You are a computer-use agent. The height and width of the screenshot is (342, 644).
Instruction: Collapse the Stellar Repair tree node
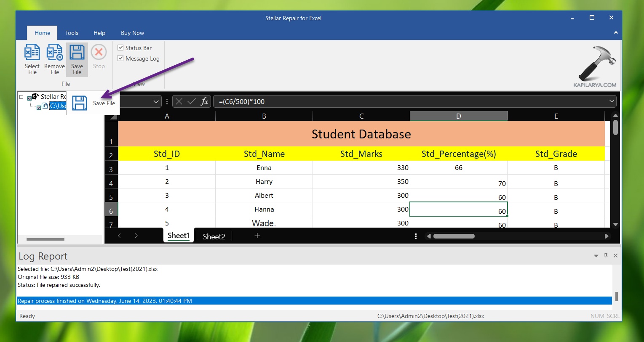pyautogui.click(x=21, y=97)
